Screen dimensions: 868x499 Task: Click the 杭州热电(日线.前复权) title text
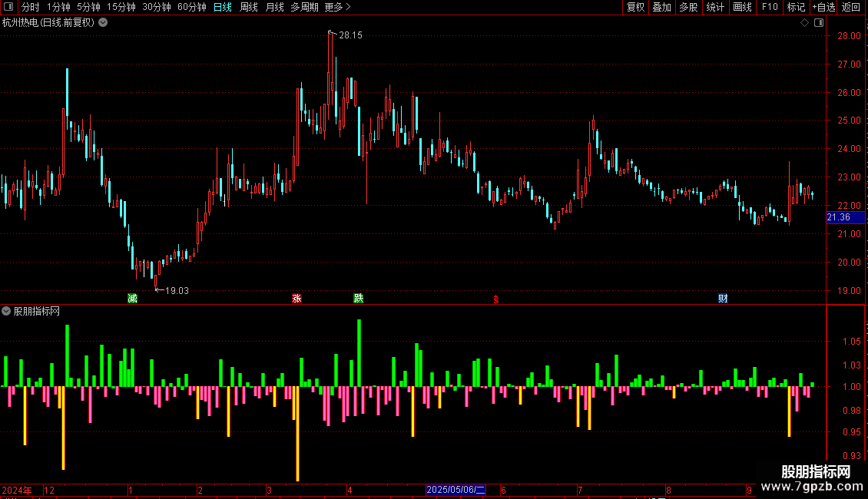click(x=48, y=23)
